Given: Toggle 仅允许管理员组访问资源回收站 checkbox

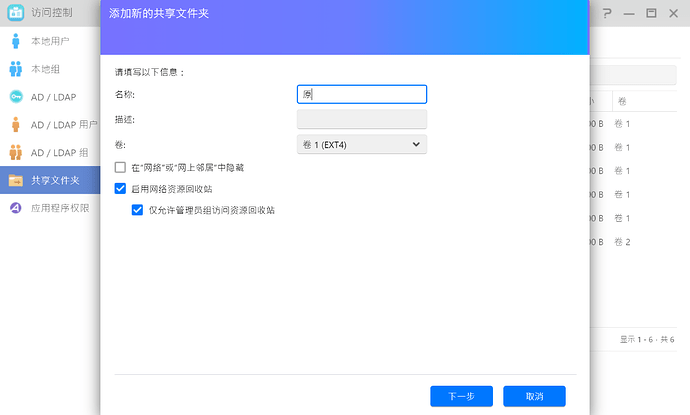Looking at the screenshot, I should tap(138, 210).
